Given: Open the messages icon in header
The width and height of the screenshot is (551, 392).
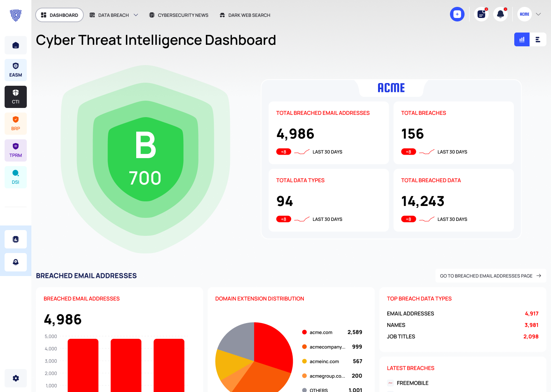Looking at the screenshot, I should point(481,14).
